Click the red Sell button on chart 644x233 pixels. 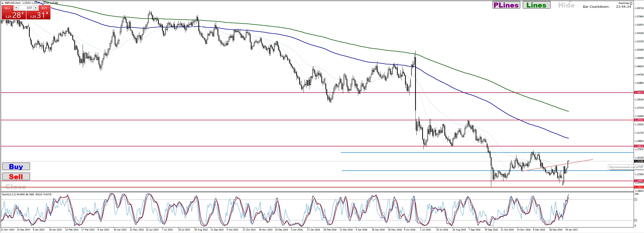(x=16, y=177)
